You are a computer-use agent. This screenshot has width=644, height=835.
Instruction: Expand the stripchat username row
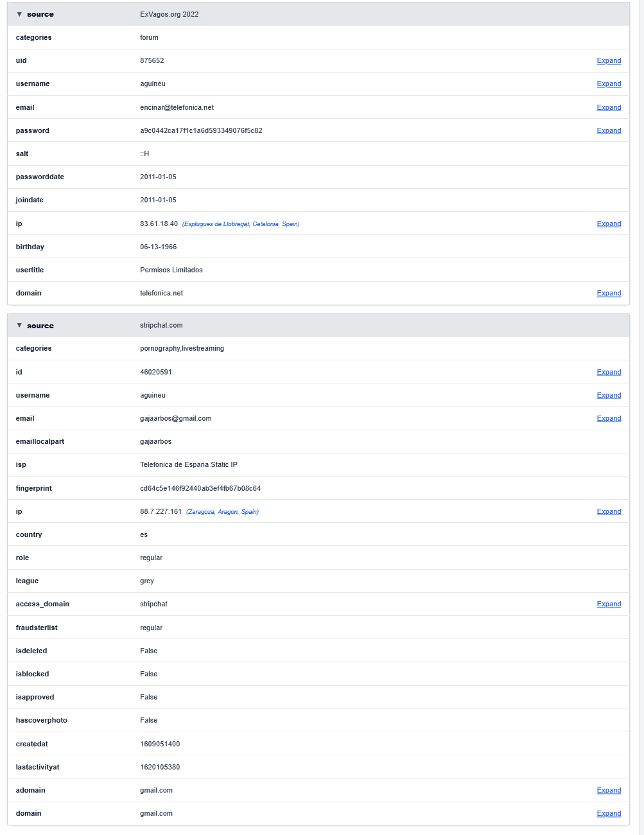tap(609, 396)
